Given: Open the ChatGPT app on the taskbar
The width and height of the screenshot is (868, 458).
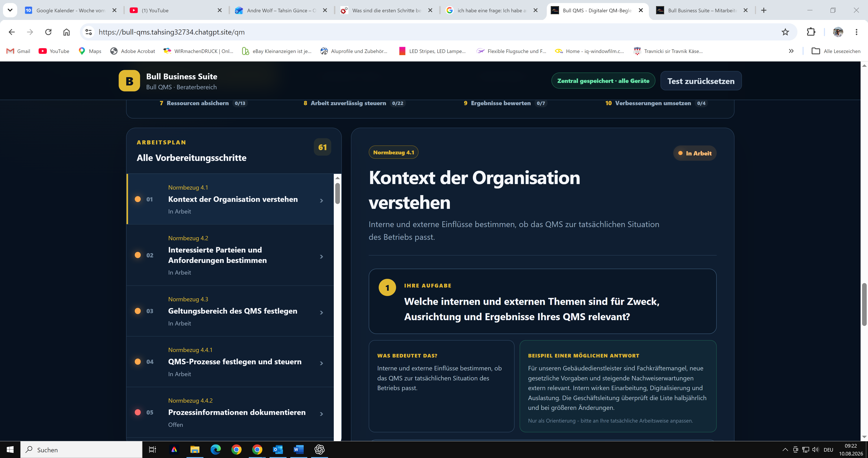Looking at the screenshot, I should point(319,450).
